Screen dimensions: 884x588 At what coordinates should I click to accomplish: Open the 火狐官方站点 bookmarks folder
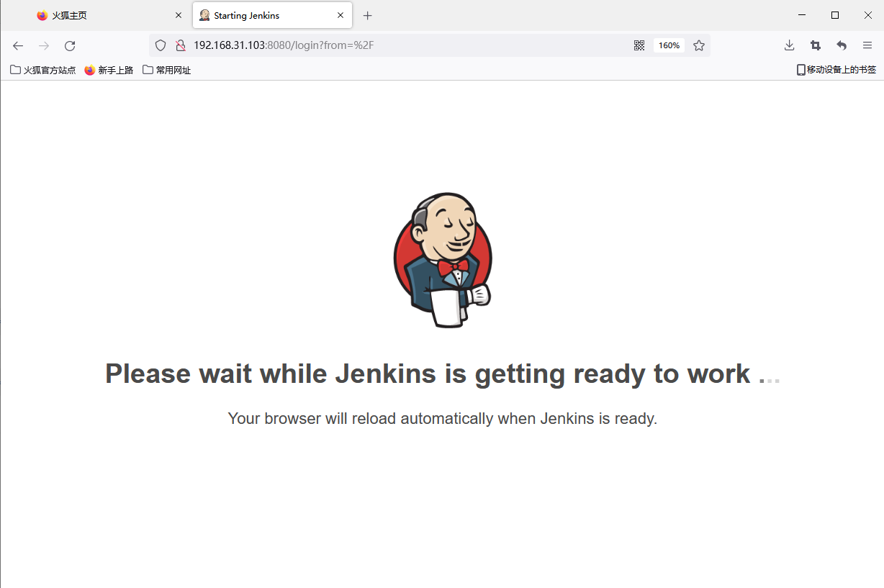[42, 69]
